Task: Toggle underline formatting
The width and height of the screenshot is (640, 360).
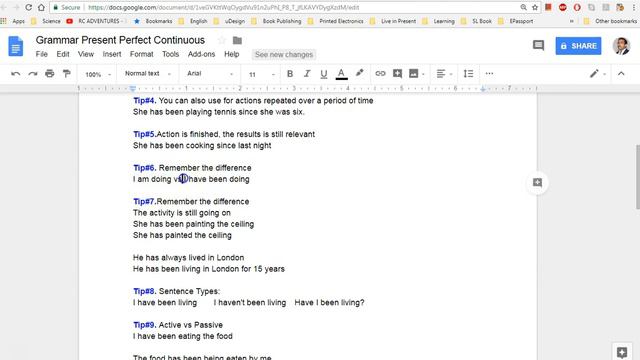Action: [324, 74]
